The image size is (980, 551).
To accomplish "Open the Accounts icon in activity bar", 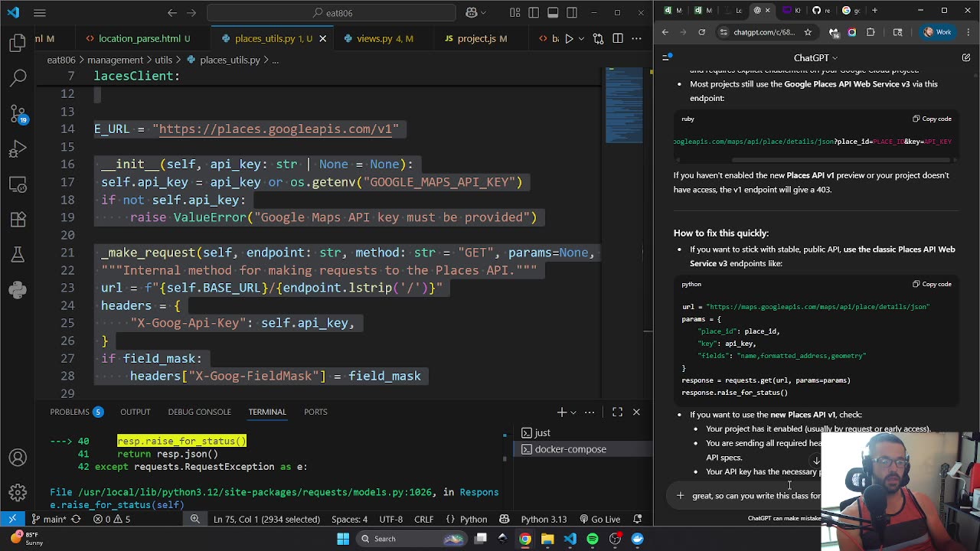I will [x=18, y=458].
